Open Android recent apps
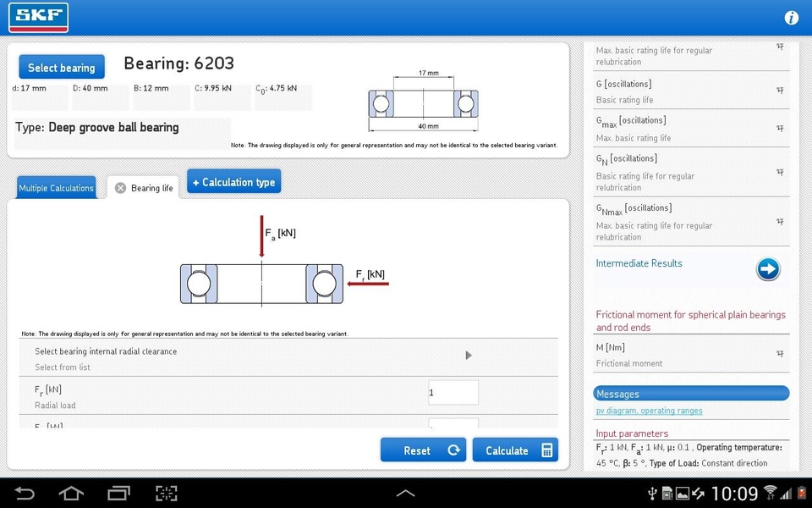The height and width of the screenshot is (508, 812). point(118,493)
